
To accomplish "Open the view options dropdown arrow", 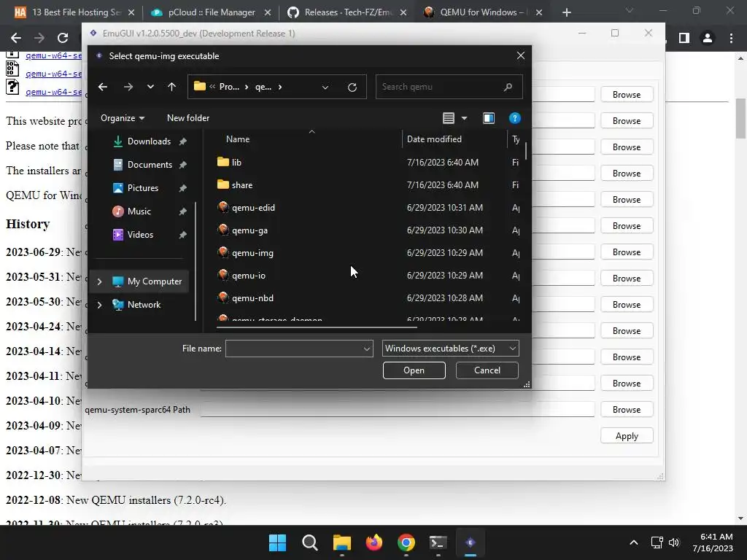I will (464, 118).
